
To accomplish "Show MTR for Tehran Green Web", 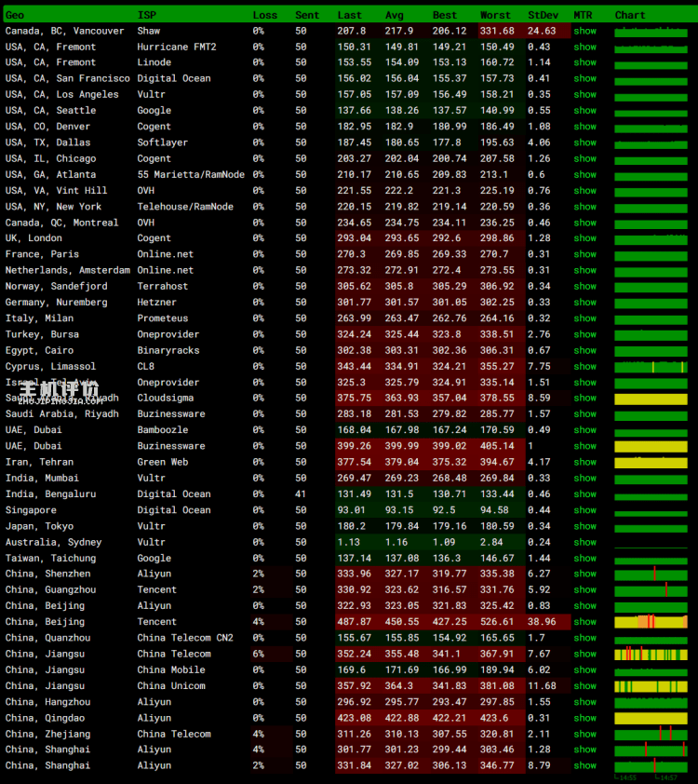I will (584, 462).
